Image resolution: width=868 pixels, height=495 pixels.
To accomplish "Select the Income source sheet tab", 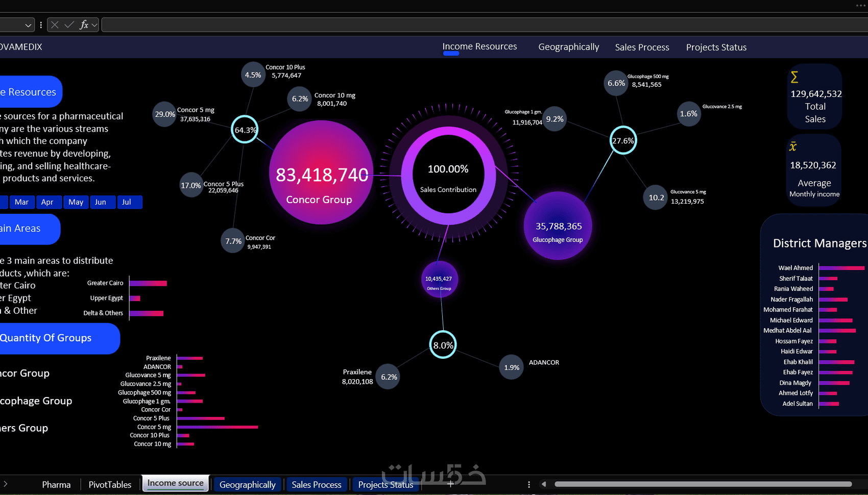I will (x=176, y=483).
